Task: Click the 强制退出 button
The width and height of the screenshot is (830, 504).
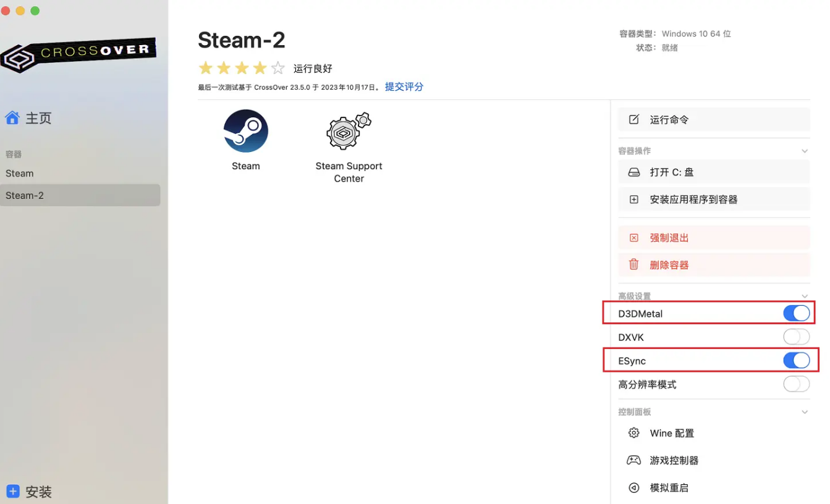Action: pyautogui.click(x=714, y=238)
